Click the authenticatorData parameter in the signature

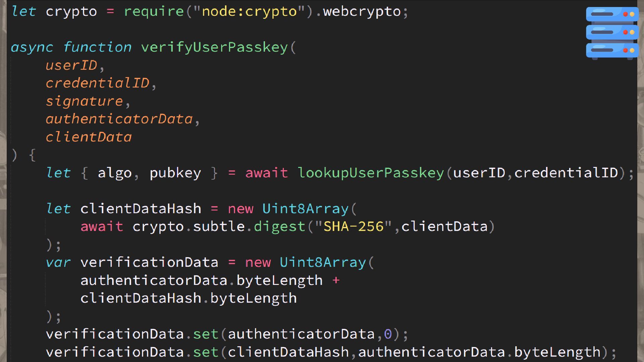pyautogui.click(x=119, y=119)
